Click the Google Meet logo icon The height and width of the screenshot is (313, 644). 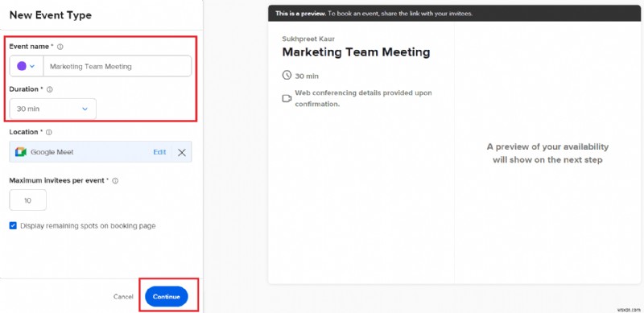21,152
